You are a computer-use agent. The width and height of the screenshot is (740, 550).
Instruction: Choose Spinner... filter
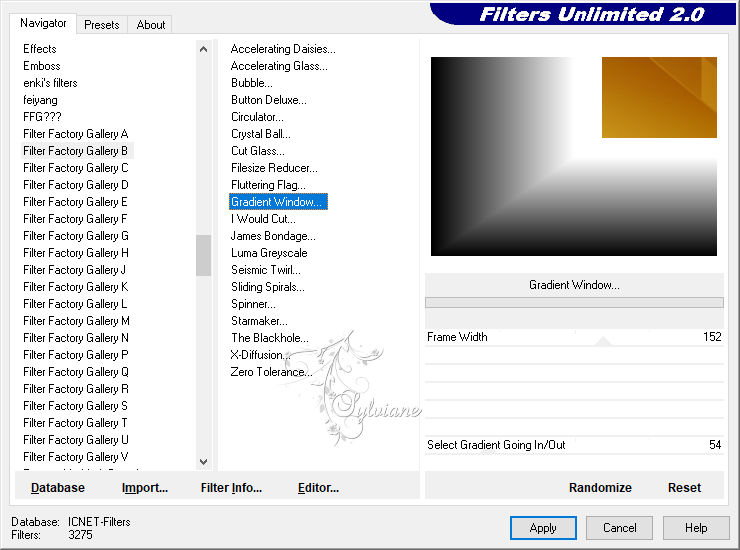(x=253, y=304)
